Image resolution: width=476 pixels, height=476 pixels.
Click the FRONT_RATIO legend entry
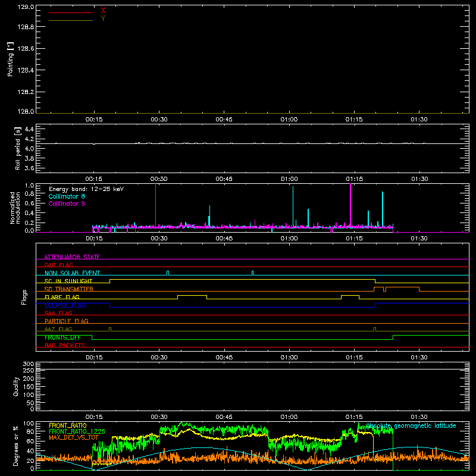coord(68,425)
